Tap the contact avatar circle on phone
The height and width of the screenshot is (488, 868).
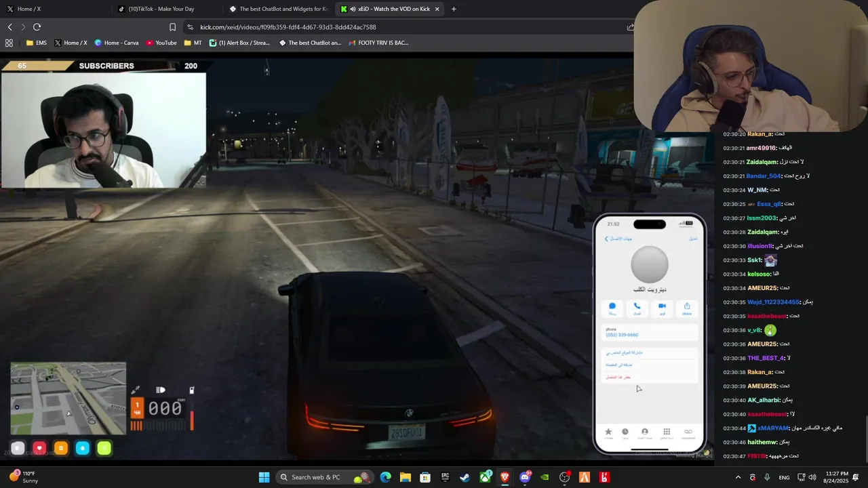[650, 264]
